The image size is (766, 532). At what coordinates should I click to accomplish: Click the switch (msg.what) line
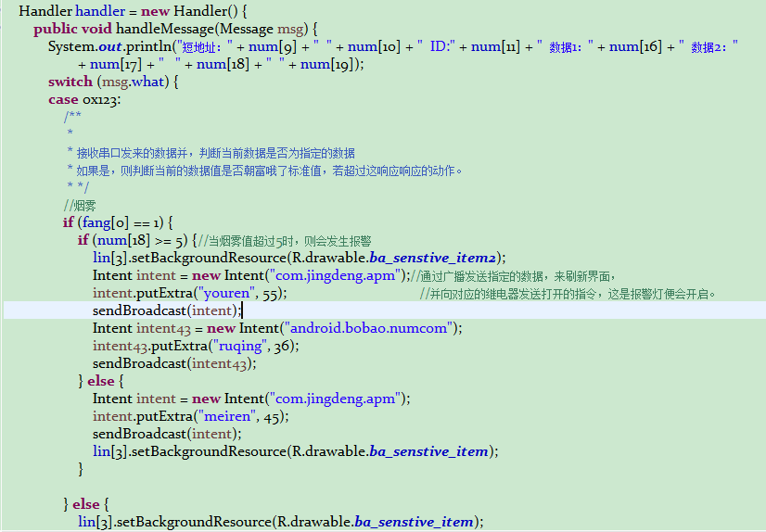pos(113,82)
